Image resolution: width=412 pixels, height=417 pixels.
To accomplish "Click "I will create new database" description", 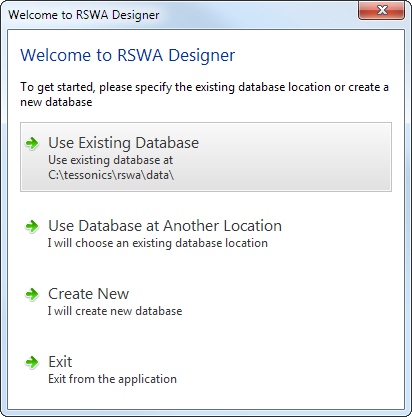I will 115,311.
